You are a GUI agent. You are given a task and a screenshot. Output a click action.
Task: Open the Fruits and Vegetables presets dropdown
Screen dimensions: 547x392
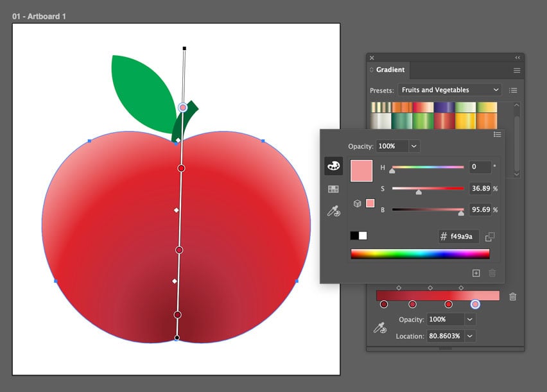point(449,90)
